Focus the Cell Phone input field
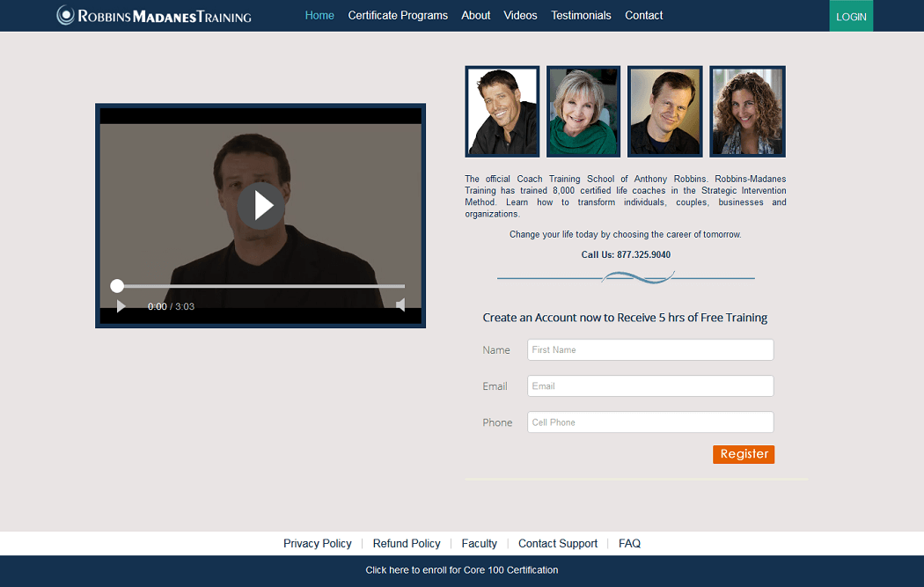Viewport: 924px width, 587px height. pyautogui.click(x=650, y=422)
